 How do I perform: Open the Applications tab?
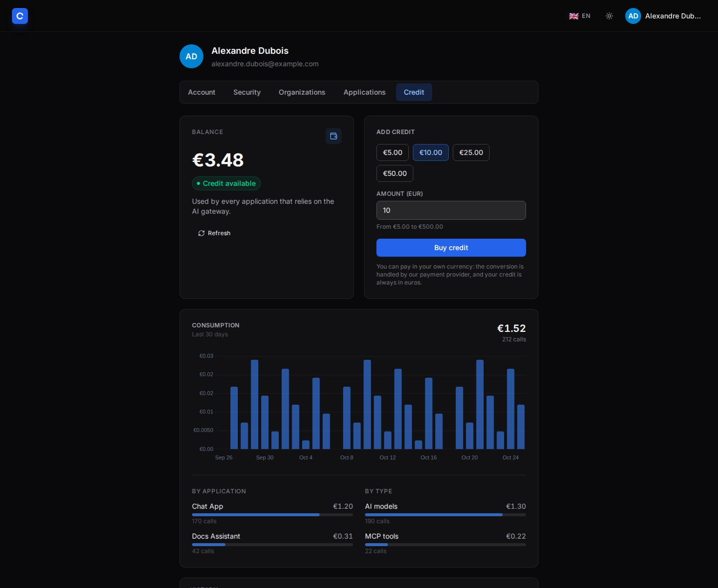pyautogui.click(x=364, y=92)
